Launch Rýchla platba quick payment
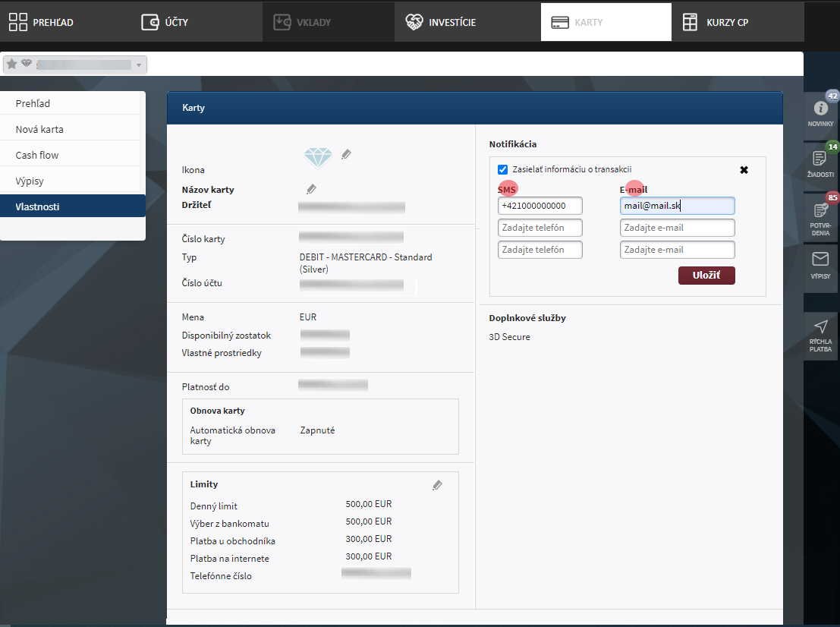Screen dimensions: 840x627 pyautogui.click(x=820, y=336)
